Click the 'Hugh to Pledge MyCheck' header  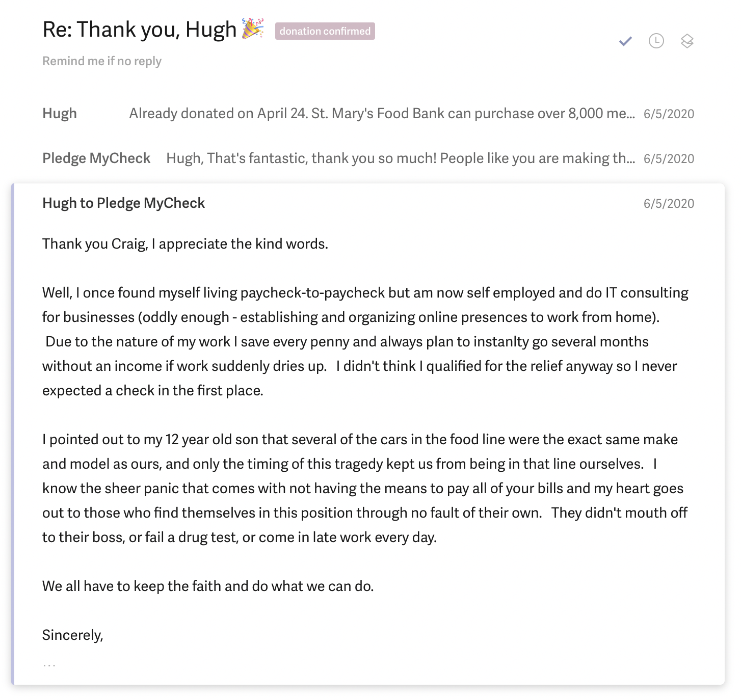click(x=123, y=203)
